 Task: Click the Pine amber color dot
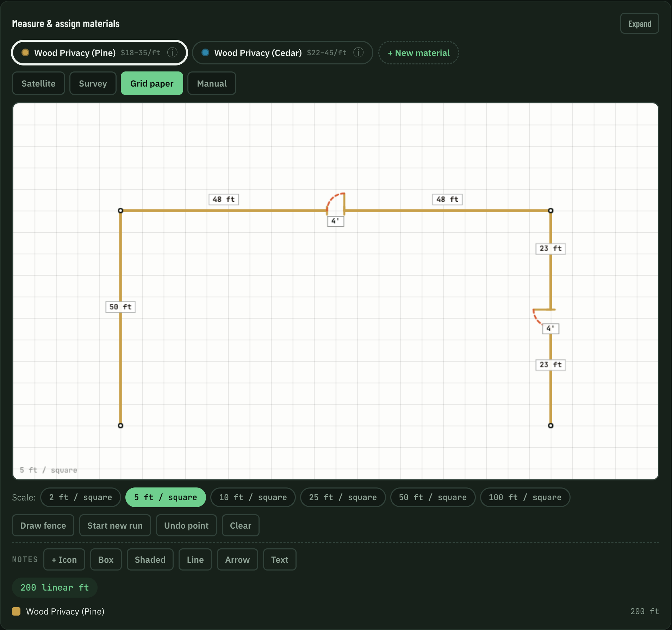point(25,52)
